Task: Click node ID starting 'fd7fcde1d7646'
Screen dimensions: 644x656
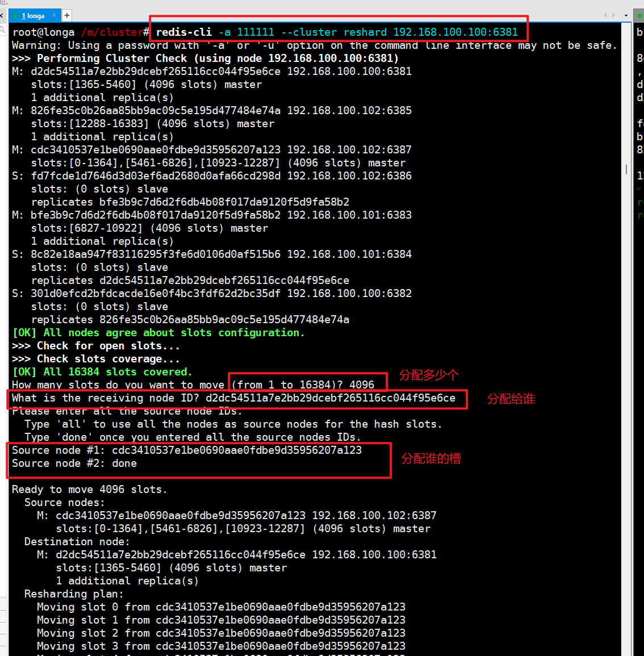Action: click(156, 176)
